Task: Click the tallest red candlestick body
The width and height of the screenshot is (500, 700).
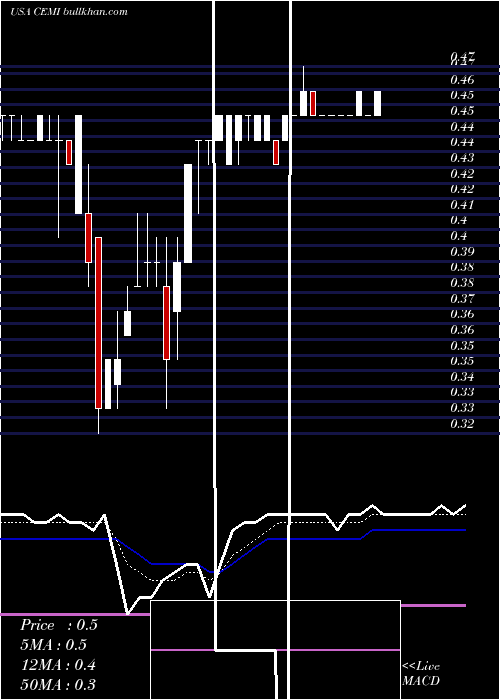Action: pos(98,323)
